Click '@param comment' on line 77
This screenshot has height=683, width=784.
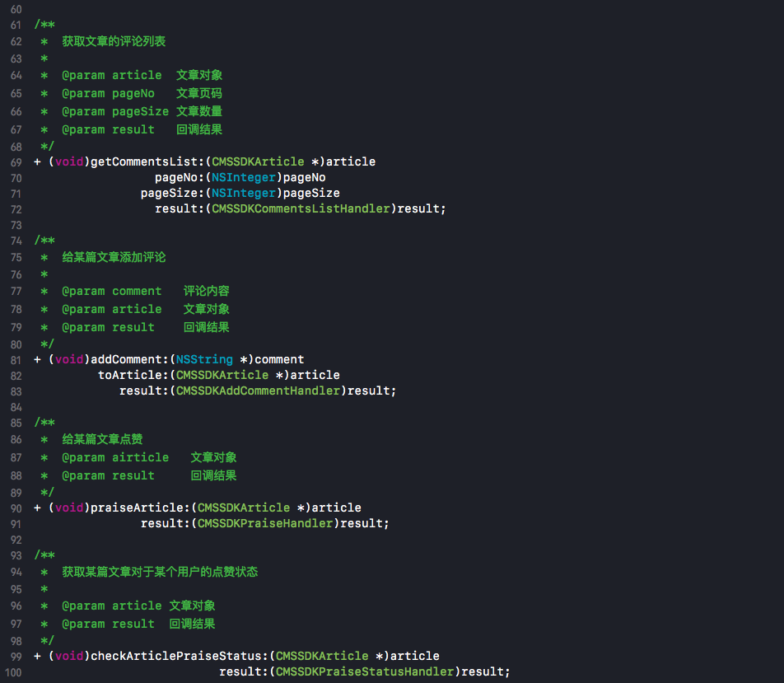[111, 291]
